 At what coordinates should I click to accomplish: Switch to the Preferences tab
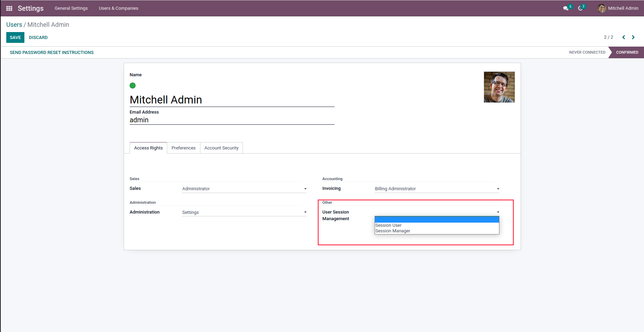coord(183,148)
